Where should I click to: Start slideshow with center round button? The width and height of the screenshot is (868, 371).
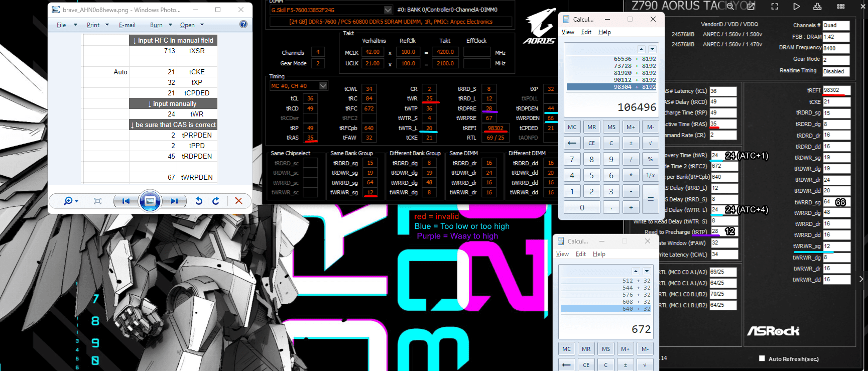click(x=150, y=201)
